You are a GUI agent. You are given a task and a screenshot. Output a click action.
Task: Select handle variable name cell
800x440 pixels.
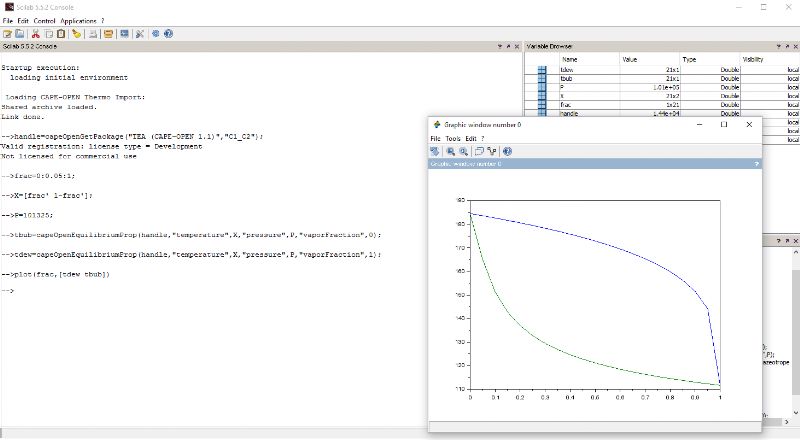coord(589,113)
